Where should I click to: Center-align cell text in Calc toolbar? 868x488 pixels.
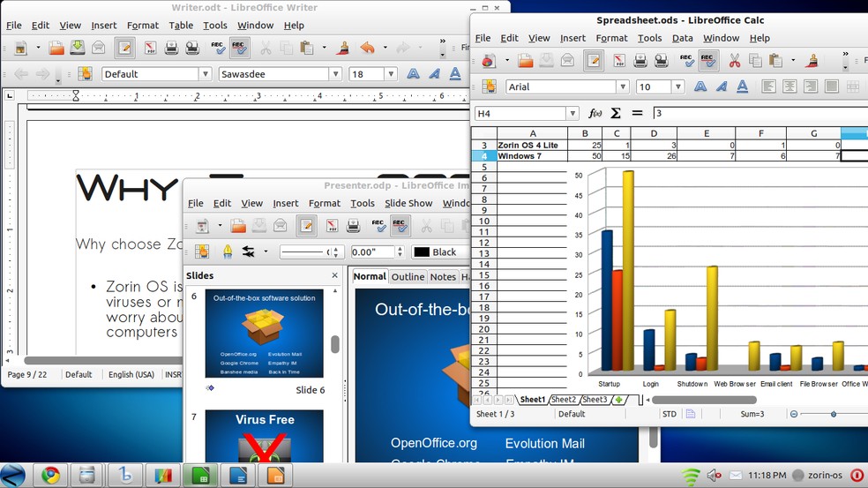point(789,86)
